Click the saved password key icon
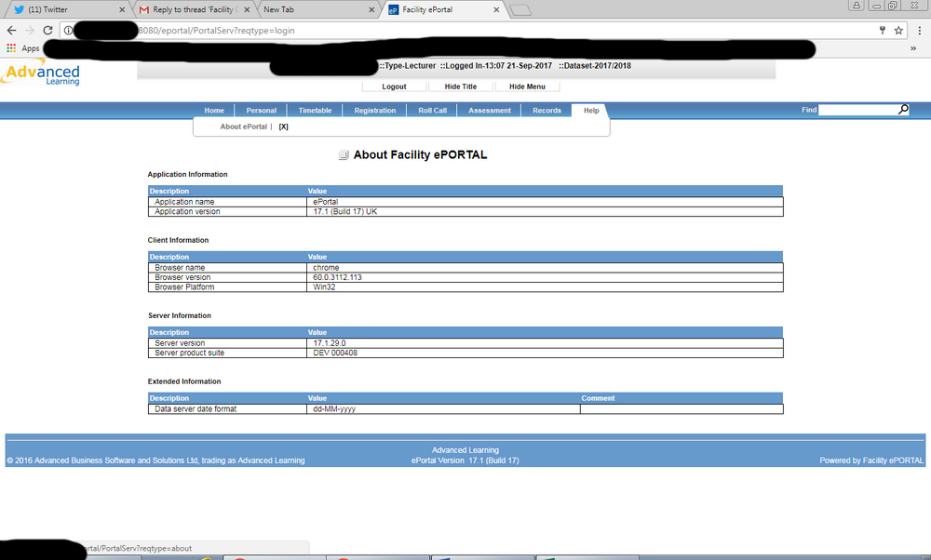Screen dimensions: 931x560 [883, 31]
